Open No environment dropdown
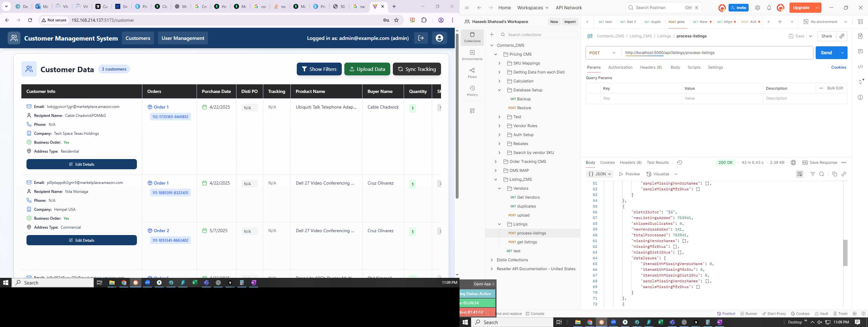 (825, 22)
